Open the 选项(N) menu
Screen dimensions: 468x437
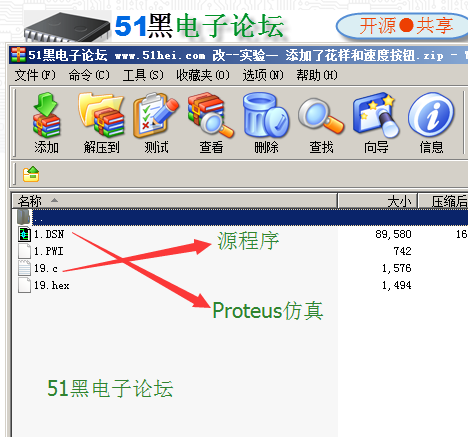tap(263, 75)
